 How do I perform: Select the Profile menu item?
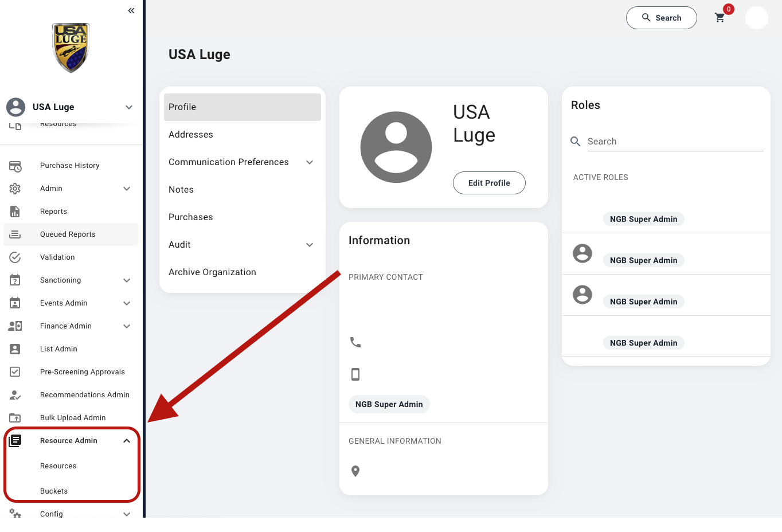click(243, 107)
